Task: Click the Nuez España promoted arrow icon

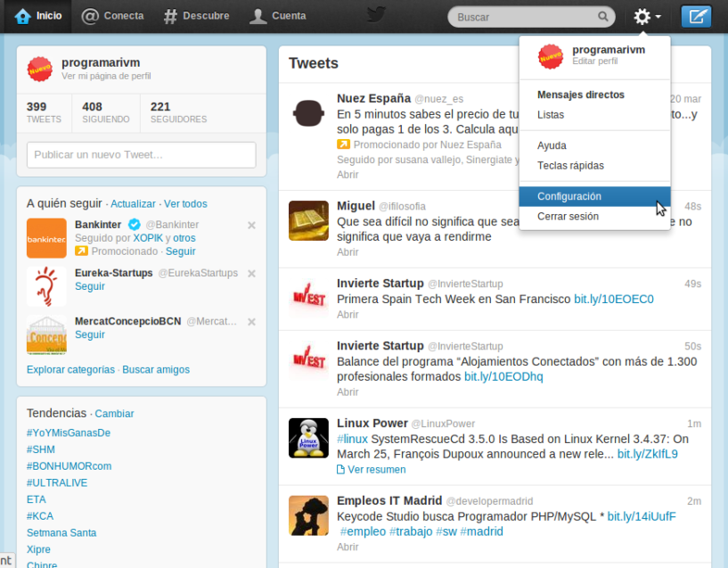Action: (344, 144)
